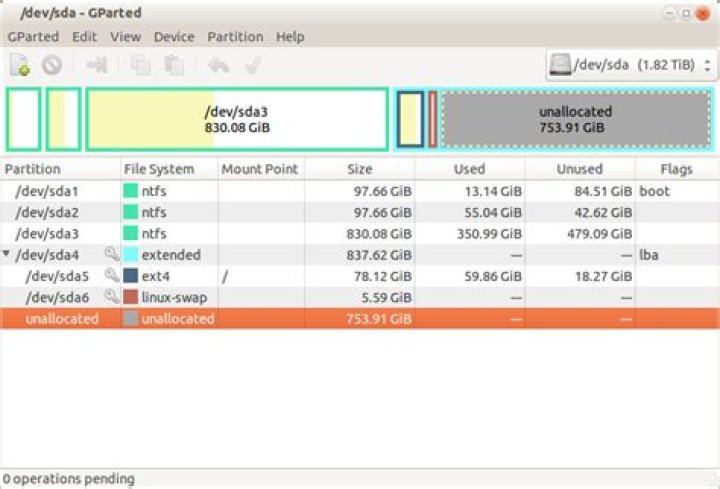
Task: Click the Delete partition toolbar icon
Action: point(52,65)
